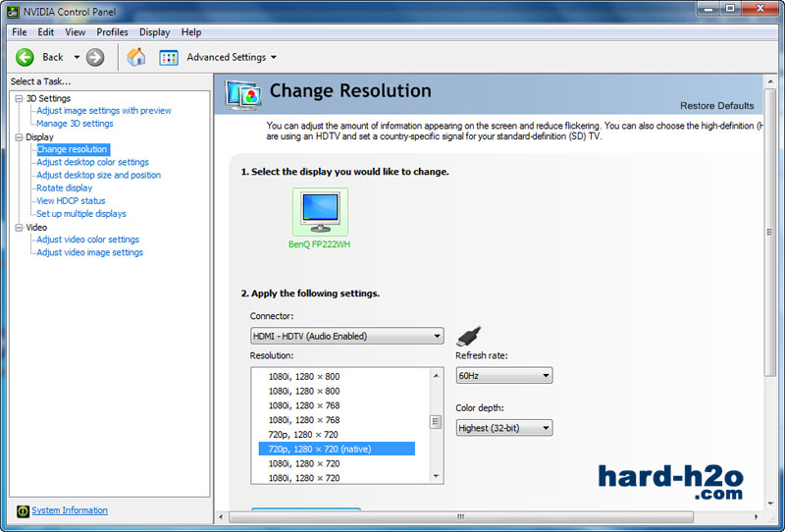
Task: Open the Color depth Highest (32-bit) dropdown
Action: (x=504, y=428)
